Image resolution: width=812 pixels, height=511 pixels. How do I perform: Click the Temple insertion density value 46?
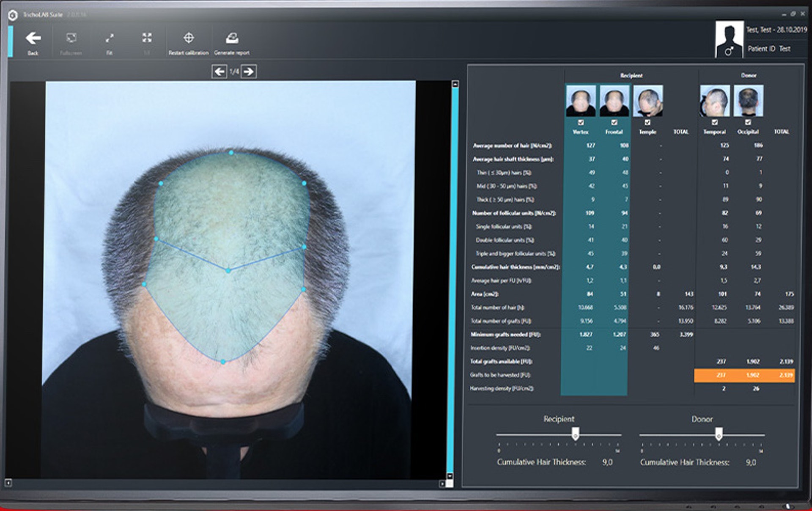[656, 348]
